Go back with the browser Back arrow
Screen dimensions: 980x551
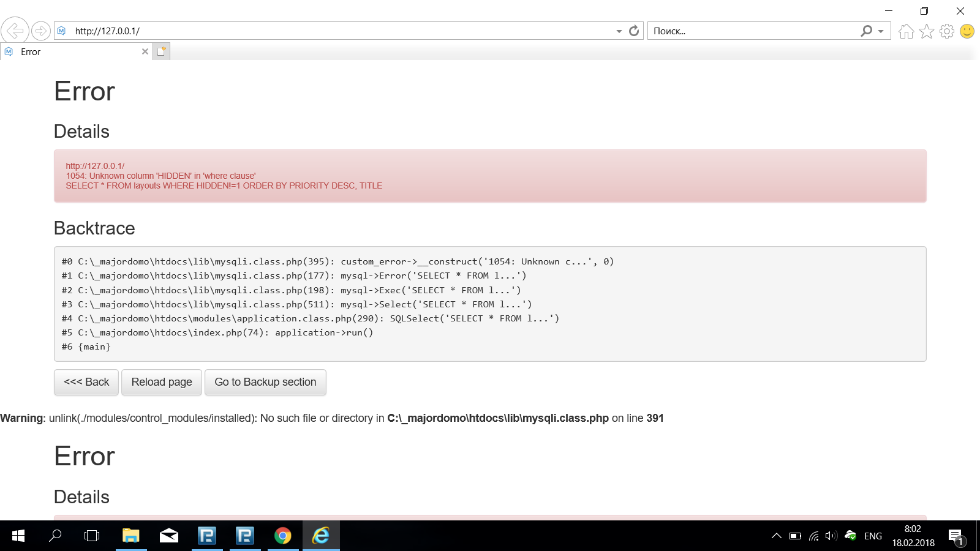point(15,30)
